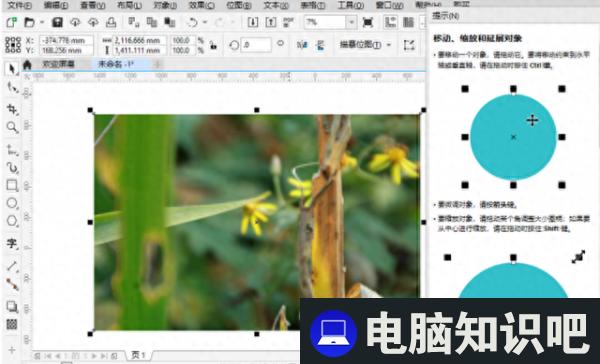Viewport: 600px width, 364px height.
Task: Open the 位图 menu
Action: [x=238, y=5]
